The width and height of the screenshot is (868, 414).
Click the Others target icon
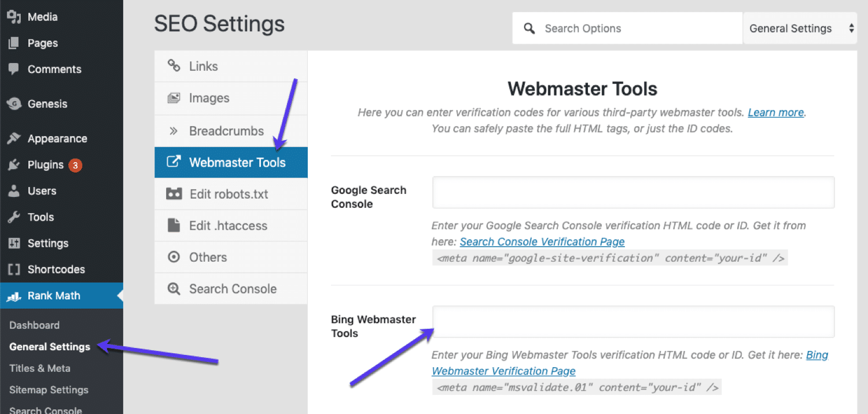(174, 257)
